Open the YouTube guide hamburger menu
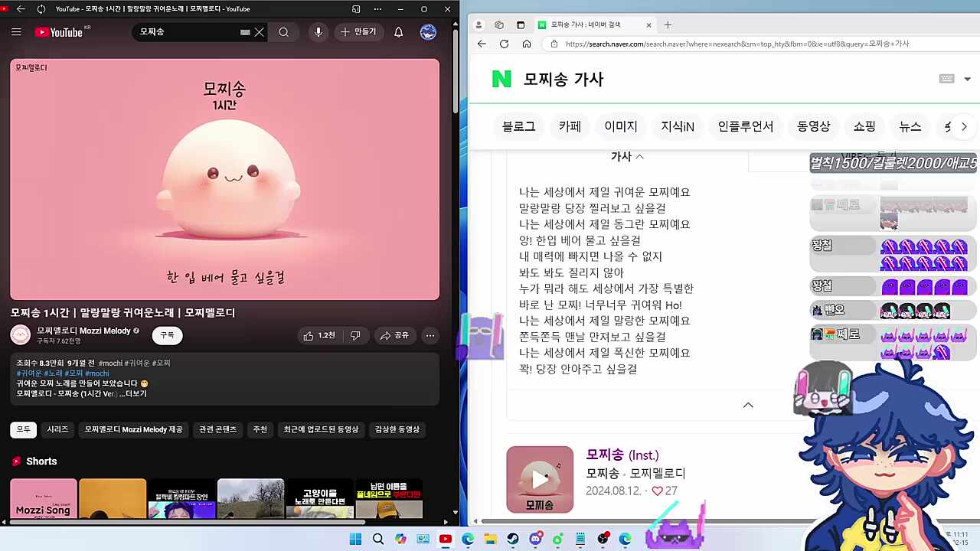The image size is (980, 551). click(16, 32)
